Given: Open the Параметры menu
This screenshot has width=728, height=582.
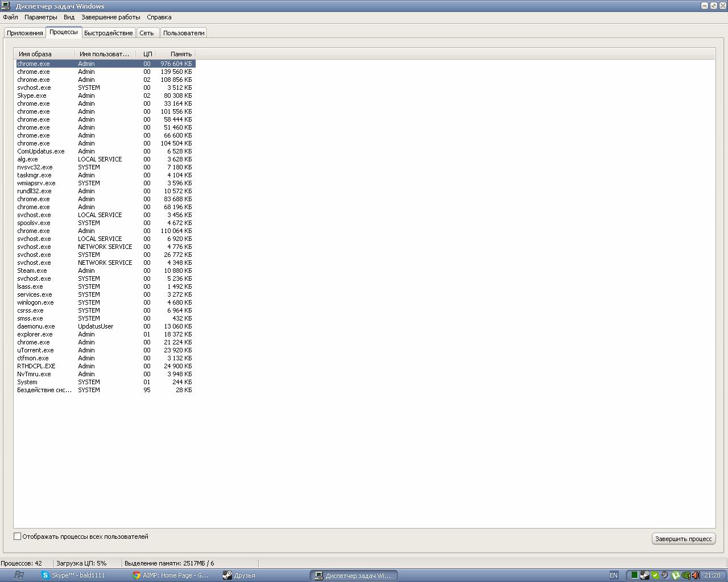Looking at the screenshot, I should tap(41, 17).
